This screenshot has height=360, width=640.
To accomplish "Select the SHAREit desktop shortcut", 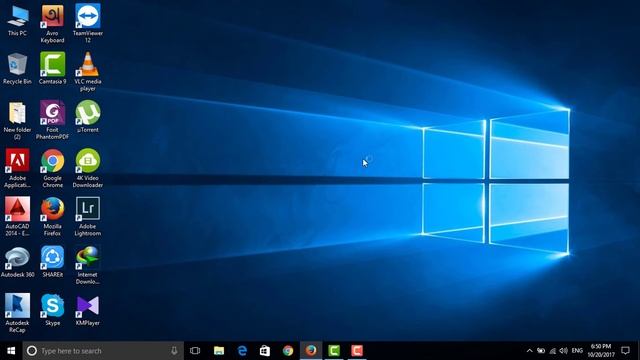I will pyautogui.click(x=52, y=262).
